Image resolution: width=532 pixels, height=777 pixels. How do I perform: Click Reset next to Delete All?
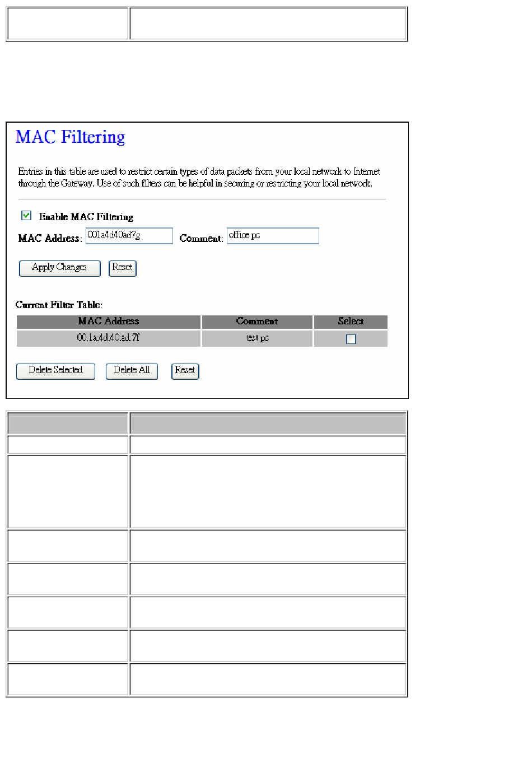coord(185,371)
